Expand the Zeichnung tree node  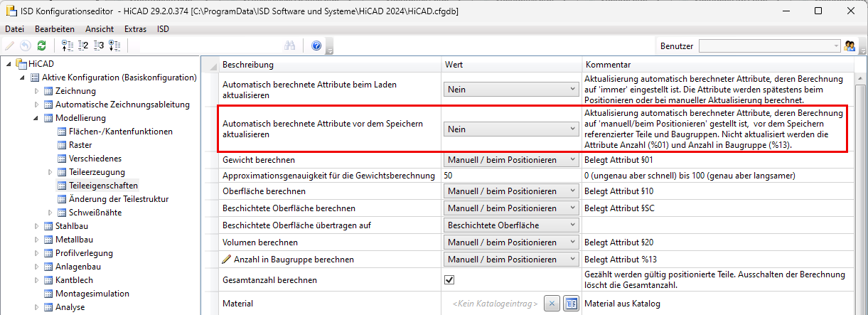[37, 91]
